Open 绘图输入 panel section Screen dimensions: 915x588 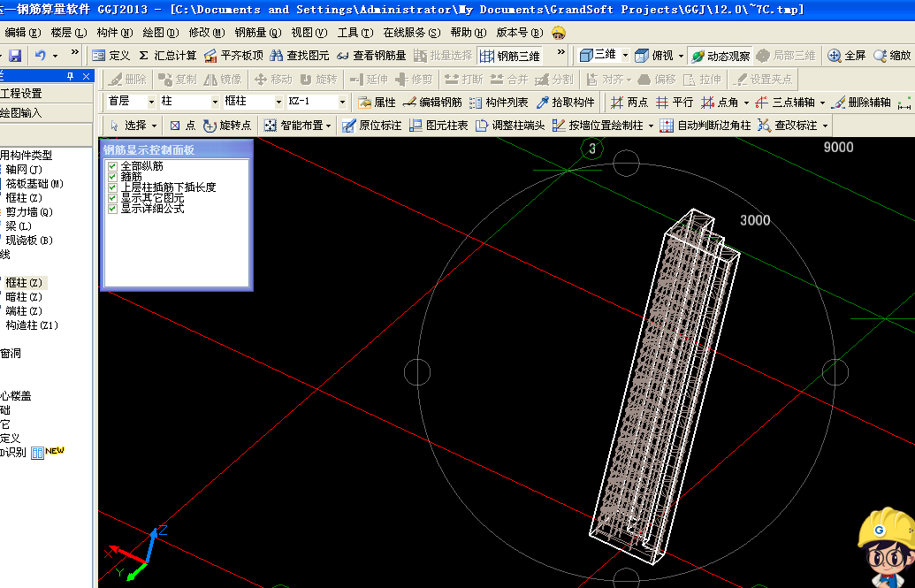point(46,112)
